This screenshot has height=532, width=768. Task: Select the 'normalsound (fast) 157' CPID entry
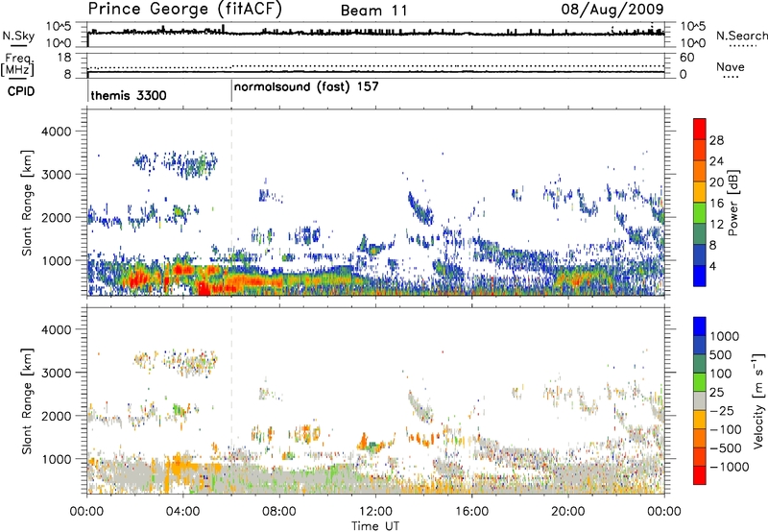[x=306, y=87]
